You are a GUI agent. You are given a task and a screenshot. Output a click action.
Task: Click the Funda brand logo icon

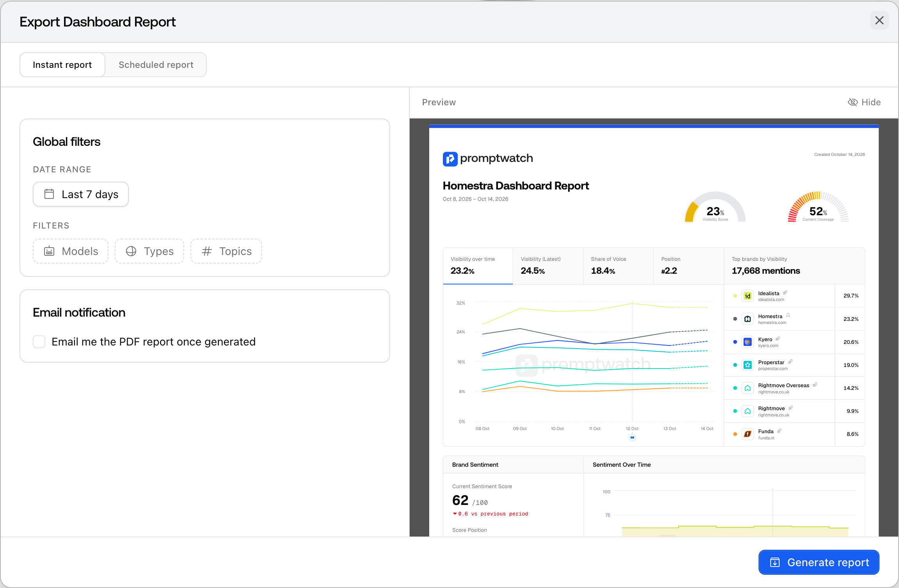point(748,434)
